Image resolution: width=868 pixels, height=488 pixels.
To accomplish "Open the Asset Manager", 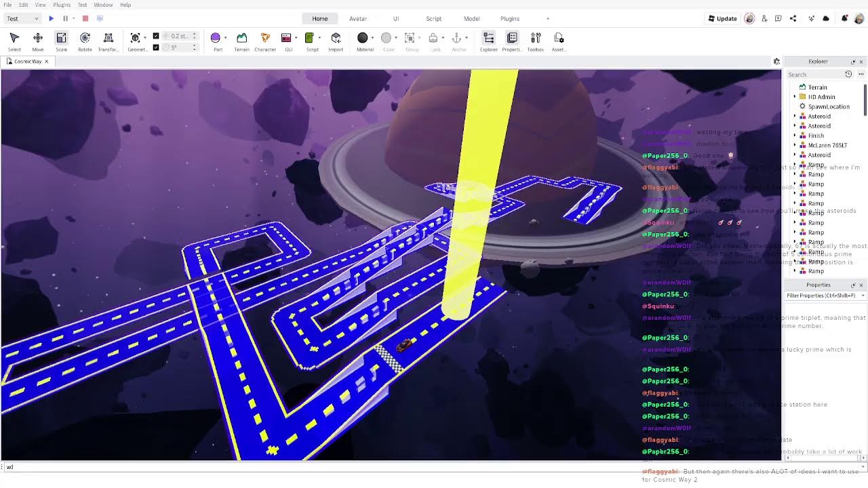I will [x=559, y=41].
